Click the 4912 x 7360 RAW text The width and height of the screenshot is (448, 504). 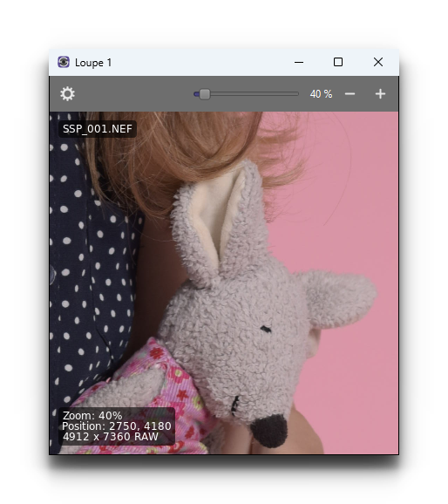[x=110, y=437]
